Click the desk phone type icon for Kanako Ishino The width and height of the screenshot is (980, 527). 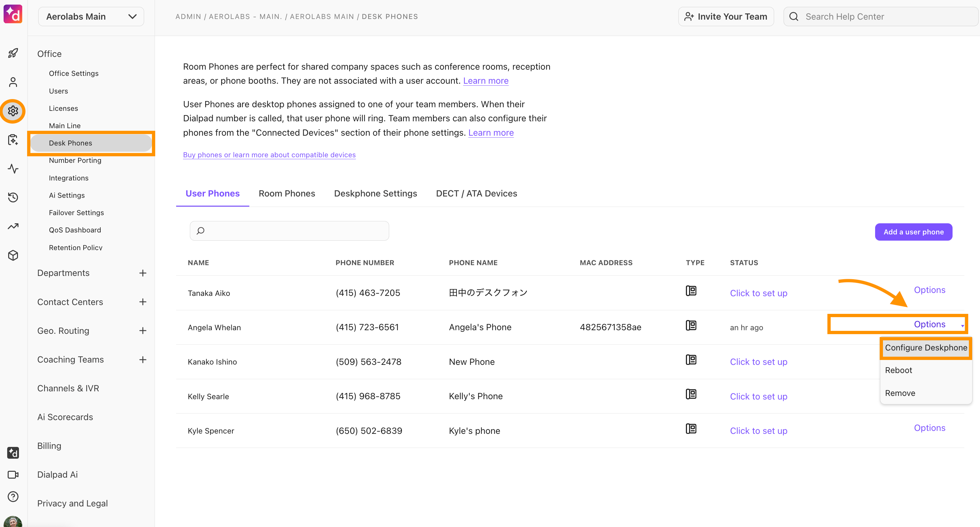pos(691,360)
